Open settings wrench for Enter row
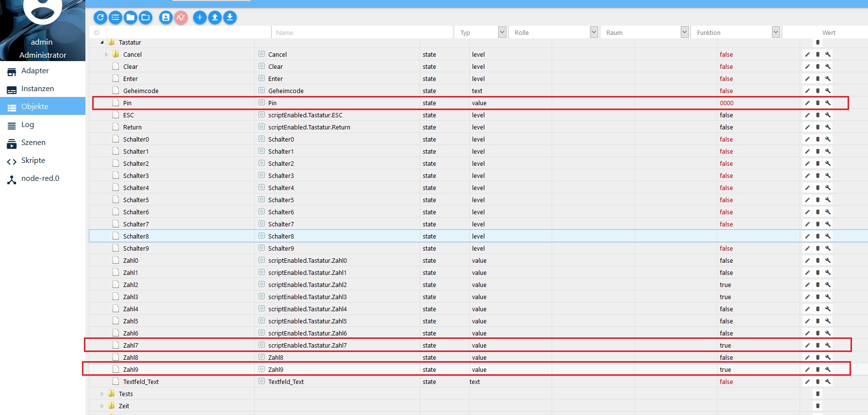868x415 pixels. [828, 79]
